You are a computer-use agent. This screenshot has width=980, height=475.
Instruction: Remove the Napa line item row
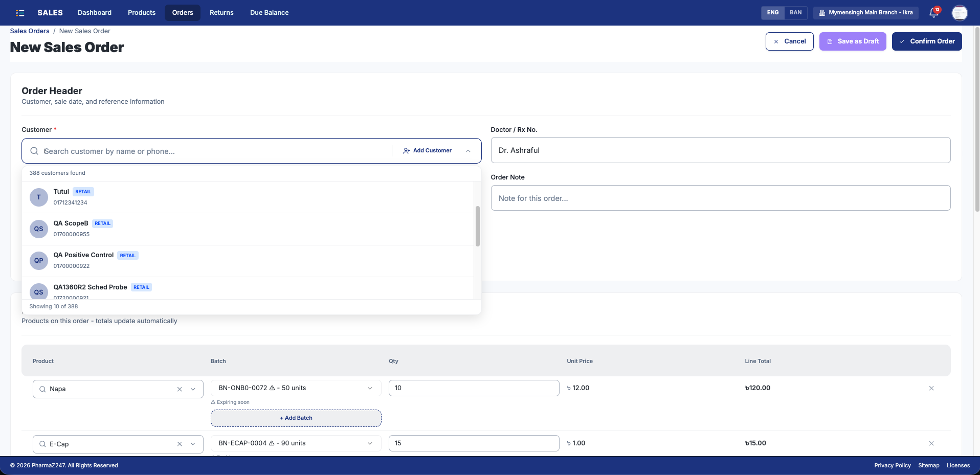click(x=931, y=388)
